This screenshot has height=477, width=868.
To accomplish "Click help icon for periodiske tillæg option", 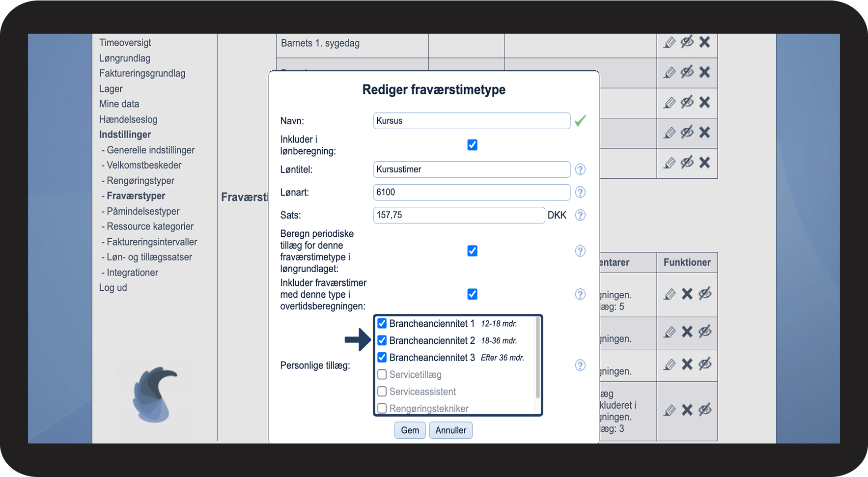I will pos(580,251).
